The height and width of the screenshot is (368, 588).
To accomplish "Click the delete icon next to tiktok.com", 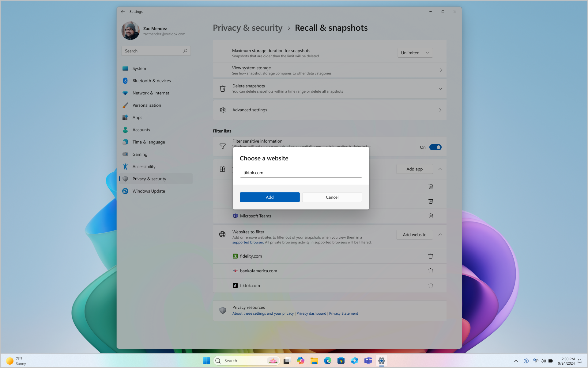I will tap(431, 285).
